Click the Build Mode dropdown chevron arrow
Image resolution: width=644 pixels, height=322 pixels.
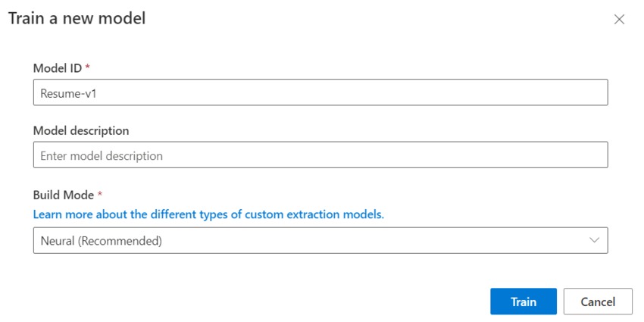point(593,241)
